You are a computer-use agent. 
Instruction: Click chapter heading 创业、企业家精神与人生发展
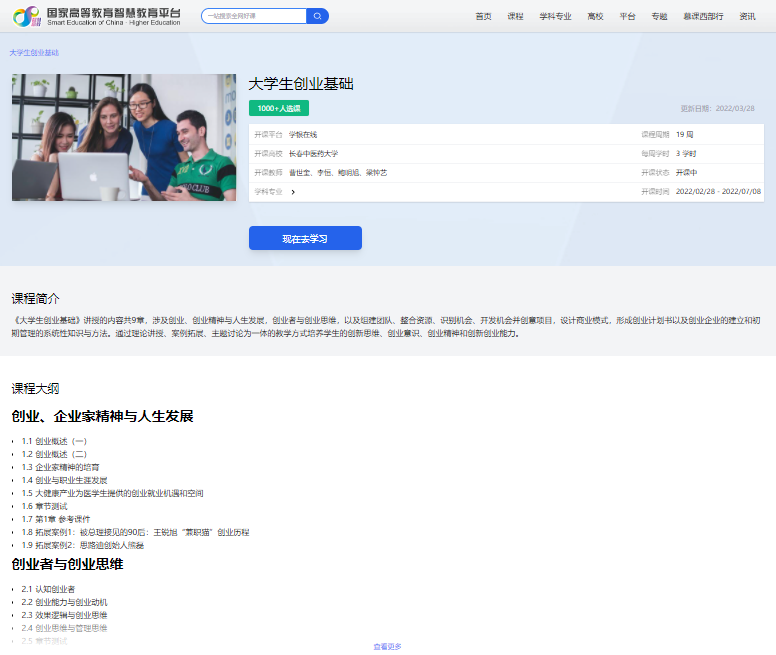click(x=102, y=416)
